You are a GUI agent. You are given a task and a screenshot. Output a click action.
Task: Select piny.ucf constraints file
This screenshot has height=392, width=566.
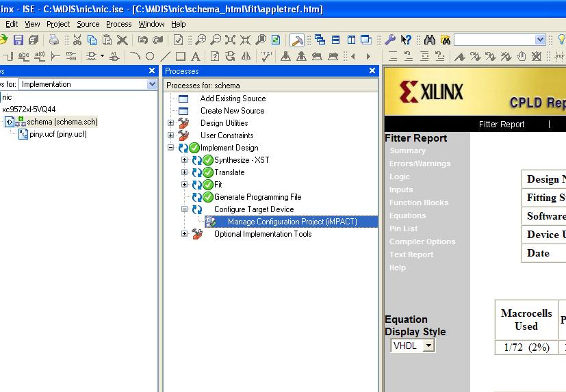tap(58, 134)
